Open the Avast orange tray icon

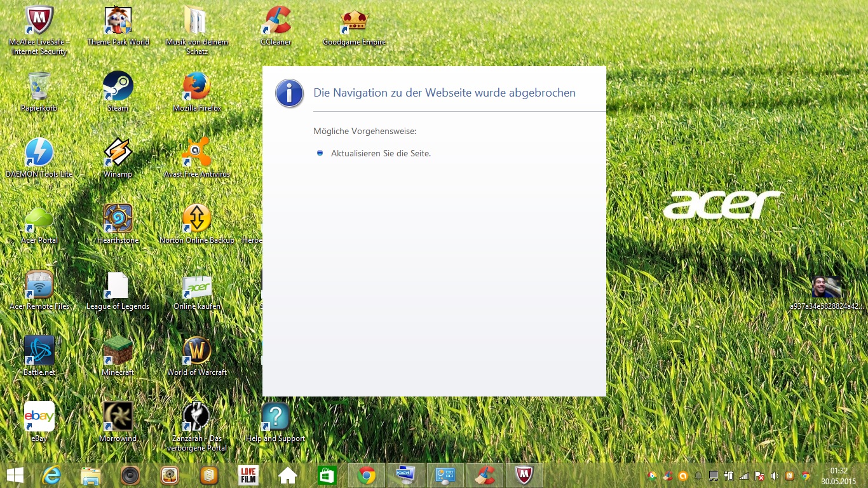point(683,475)
